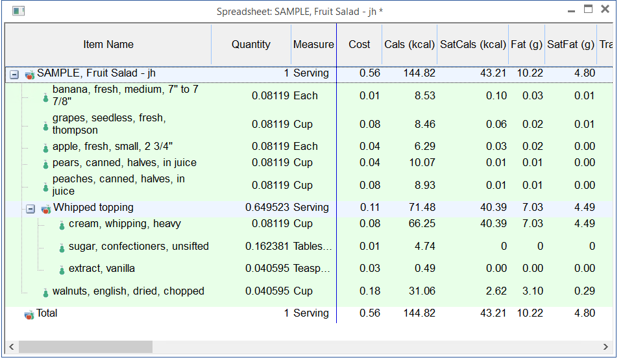Image resolution: width=623 pixels, height=364 pixels.
Task: Select the SAMPLE, Fruit Salad - jh row name
Action: click(96, 73)
